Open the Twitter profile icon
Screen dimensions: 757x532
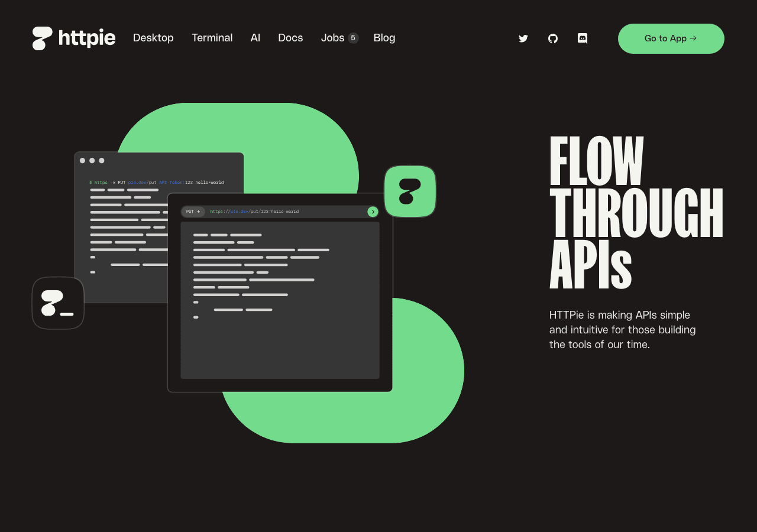tap(523, 38)
